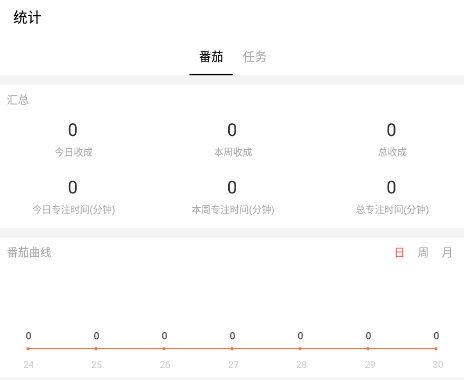
Task: Click the chart data point for day 30
Action: 436,349
